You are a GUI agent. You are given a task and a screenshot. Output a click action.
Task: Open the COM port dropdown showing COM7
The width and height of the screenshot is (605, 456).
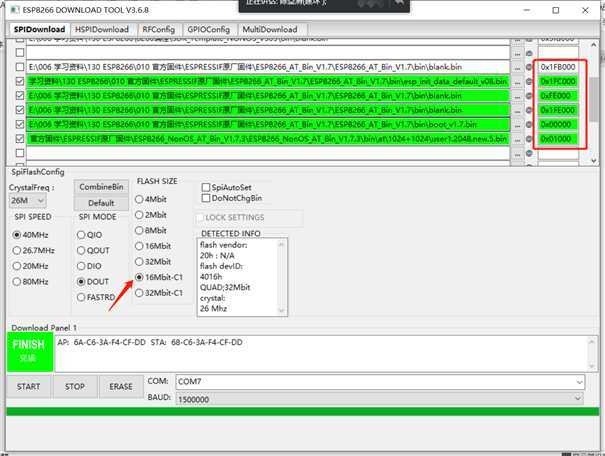[x=380, y=382]
